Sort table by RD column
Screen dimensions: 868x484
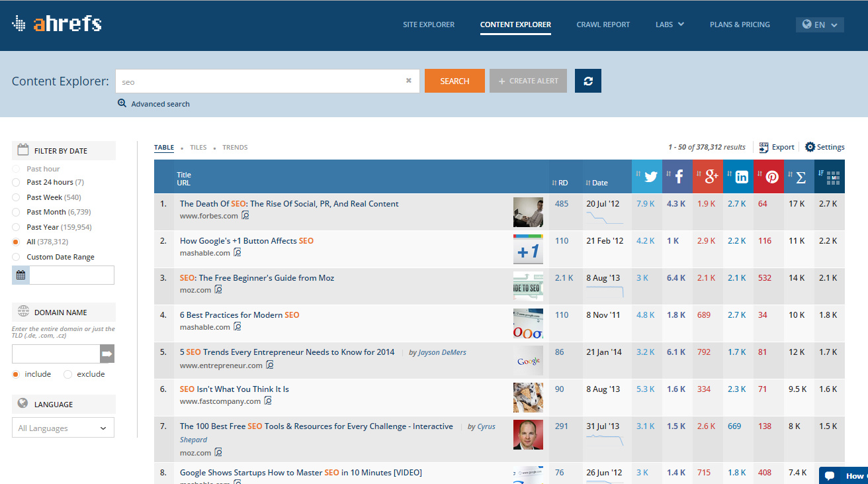tap(560, 183)
